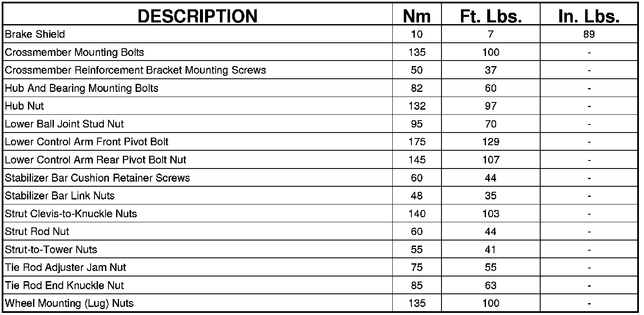The width and height of the screenshot is (644, 315).
Task: Select Lower Ball Joint Stud Nut text
Action: click(x=64, y=124)
